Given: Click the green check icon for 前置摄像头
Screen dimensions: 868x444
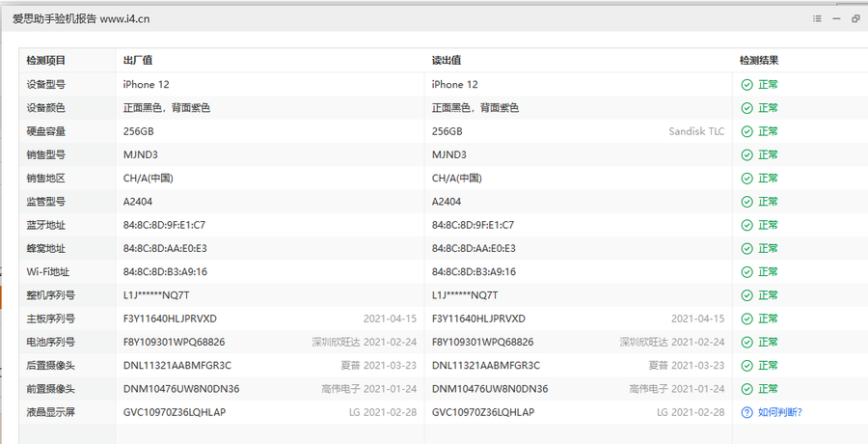Looking at the screenshot, I should (x=746, y=389).
